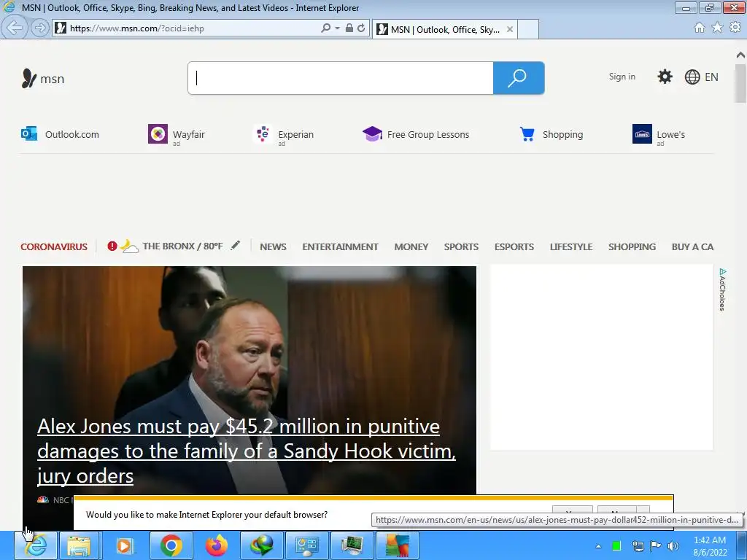Open the Alex Jones headline article

(247, 451)
